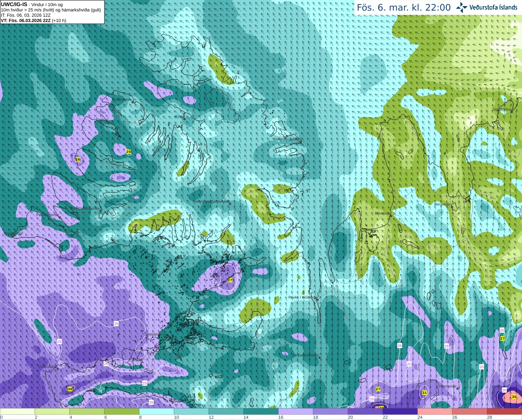Click the Æðey station label
Image resolution: width=522 pixels, height=420 pixels.
tap(179, 117)
